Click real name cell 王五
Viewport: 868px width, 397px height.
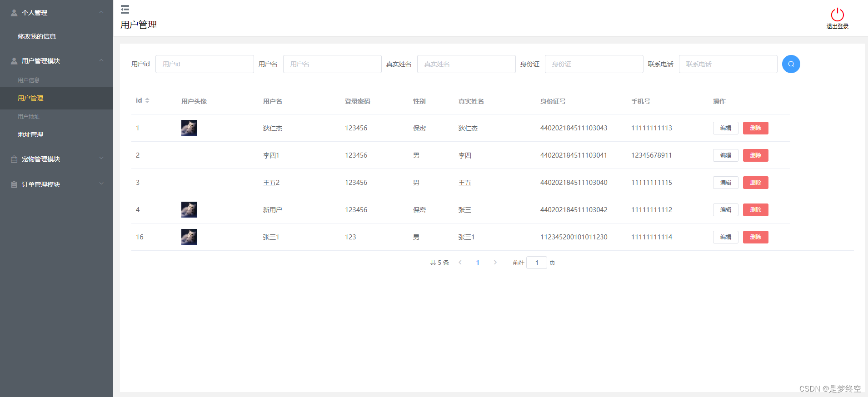[x=464, y=183]
